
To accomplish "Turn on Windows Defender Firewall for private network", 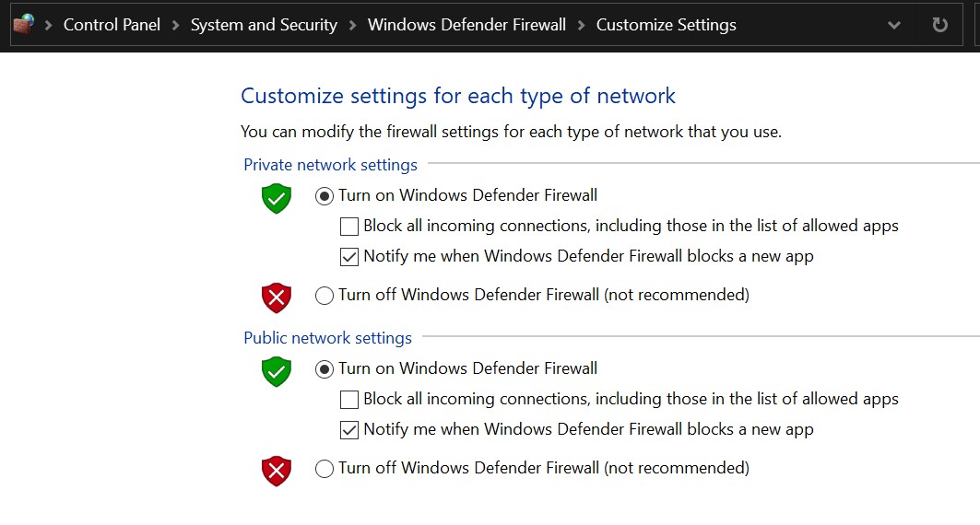I will [325, 195].
